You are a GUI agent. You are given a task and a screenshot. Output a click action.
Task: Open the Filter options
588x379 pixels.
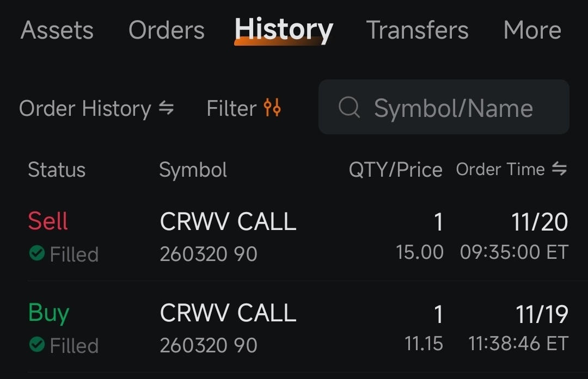(x=243, y=108)
